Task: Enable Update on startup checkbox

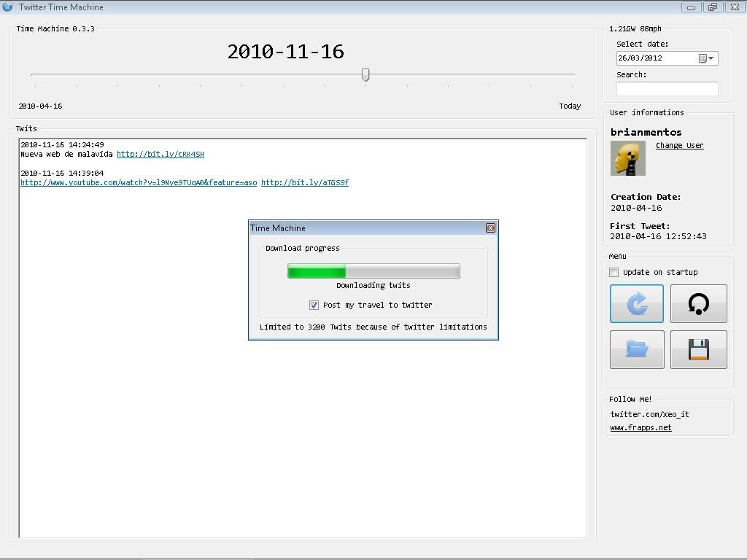Action: pos(614,272)
